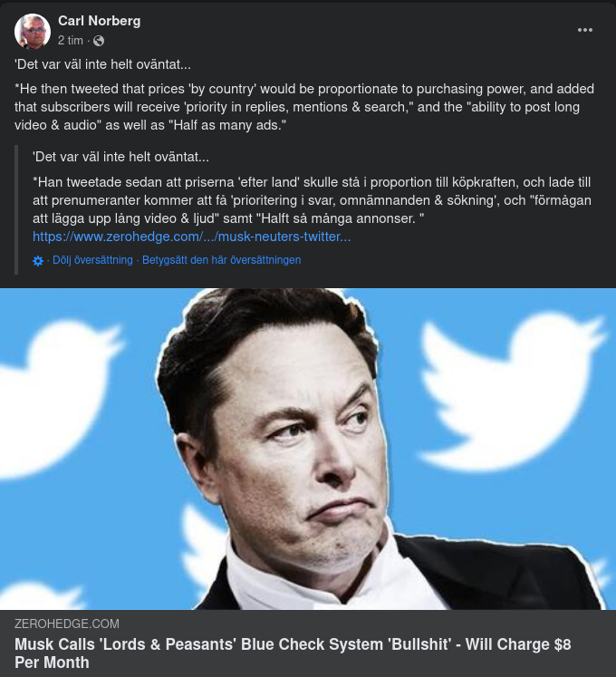This screenshot has height=677, width=616.
Task: Hide translation via 'Dölj översättning'
Action: (92, 260)
